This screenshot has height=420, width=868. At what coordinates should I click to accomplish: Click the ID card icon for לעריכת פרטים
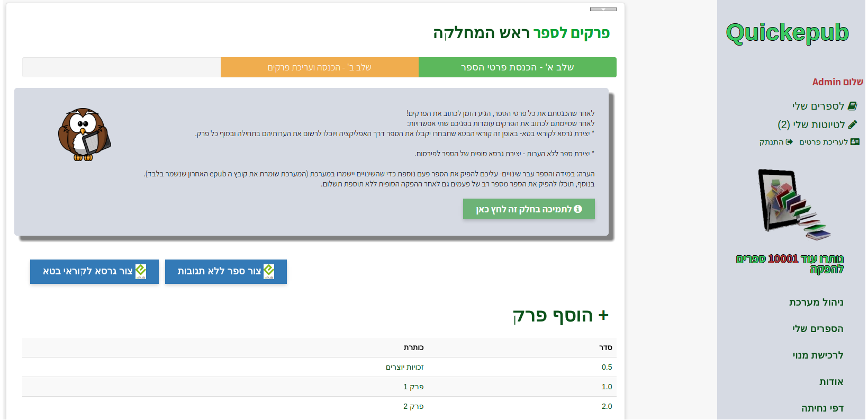[x=855, y=142]
